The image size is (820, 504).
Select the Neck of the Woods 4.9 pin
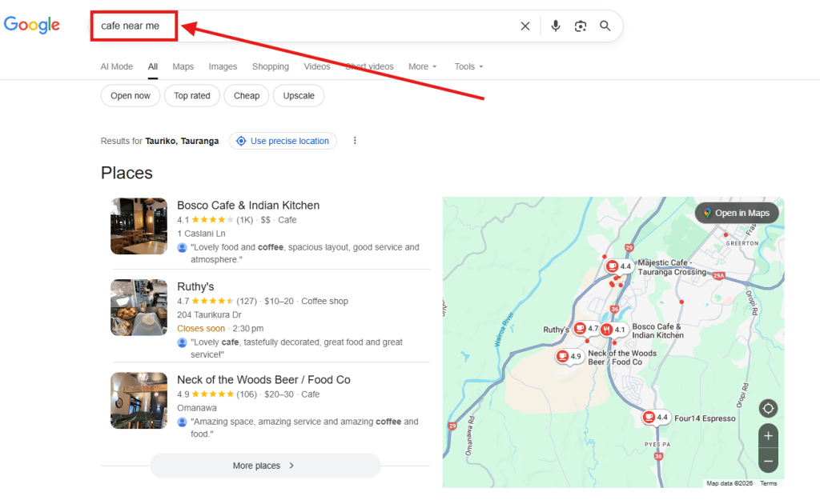pos(569,356)
